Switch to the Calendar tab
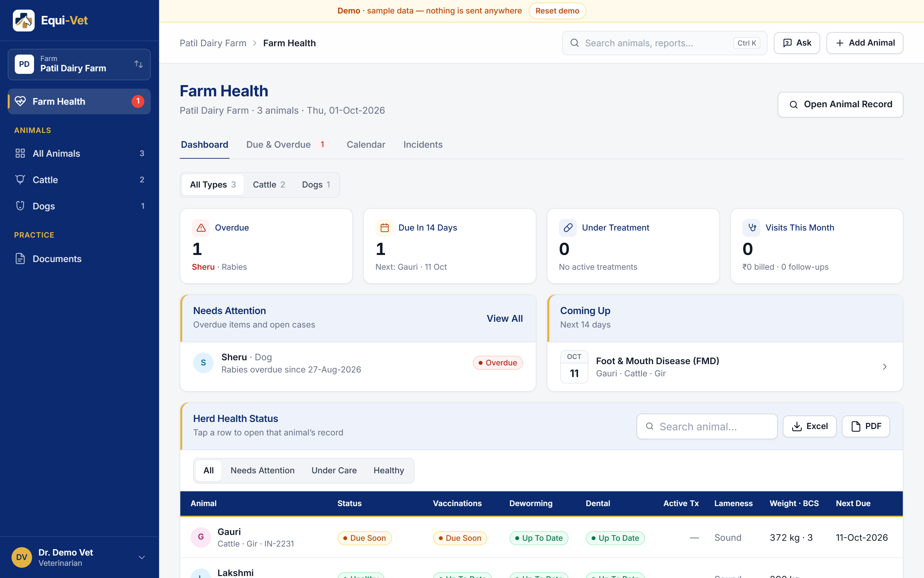 click(x=366, y=144)
